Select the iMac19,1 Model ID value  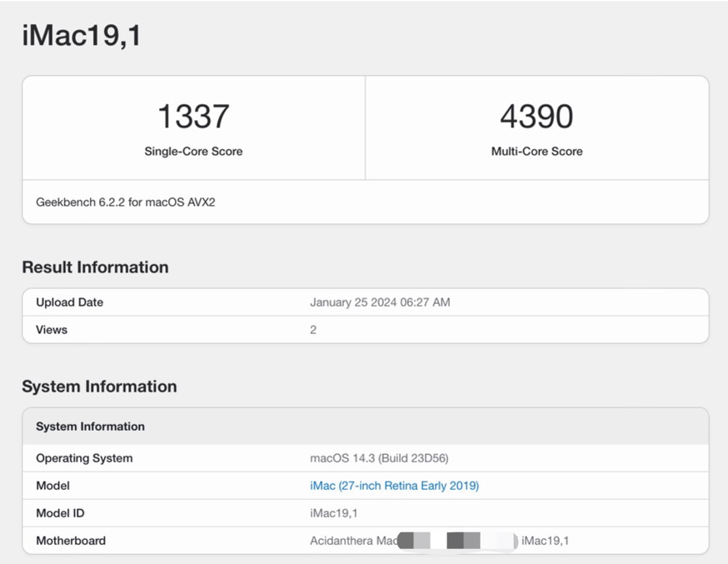click(x=333, y=513)
